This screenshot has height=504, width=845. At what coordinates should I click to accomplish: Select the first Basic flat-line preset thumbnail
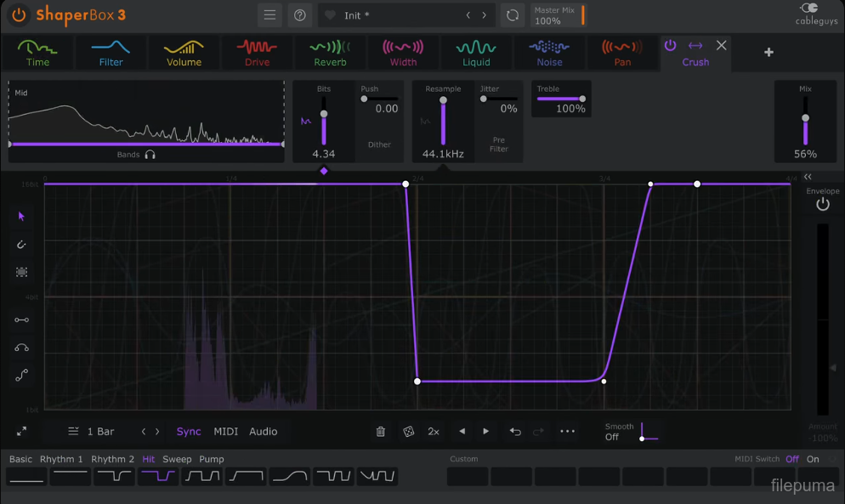[26, 477]
